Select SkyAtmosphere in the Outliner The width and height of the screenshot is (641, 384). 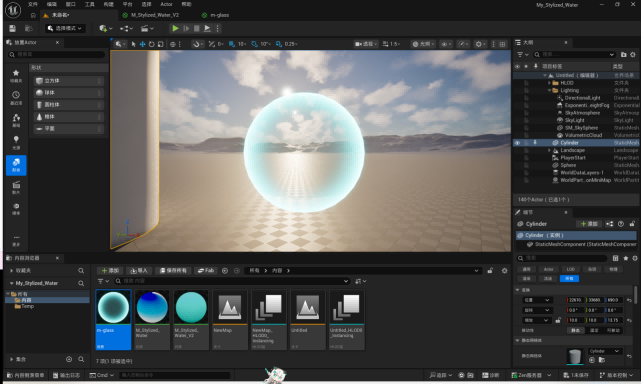pos(582,113)
